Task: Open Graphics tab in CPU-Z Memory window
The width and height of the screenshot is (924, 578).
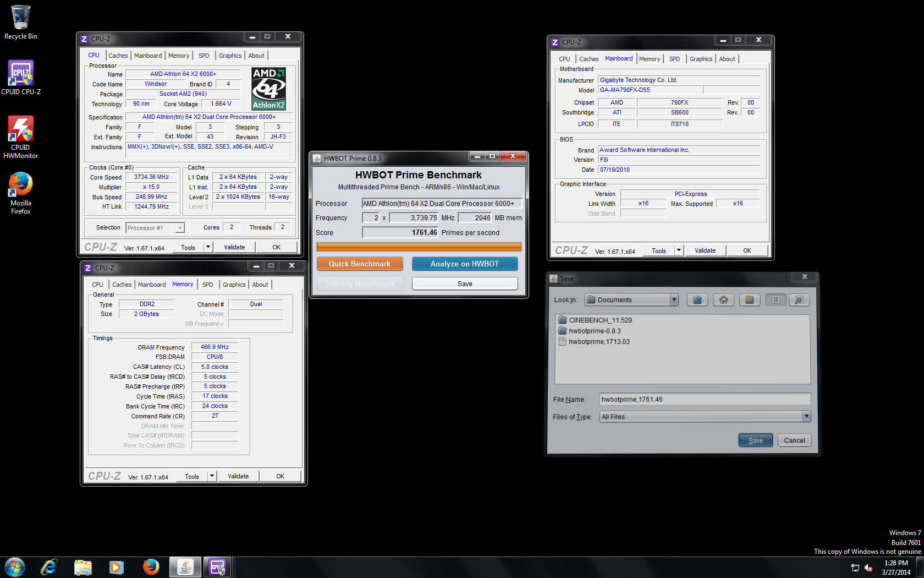Action: tap(234, 285)
